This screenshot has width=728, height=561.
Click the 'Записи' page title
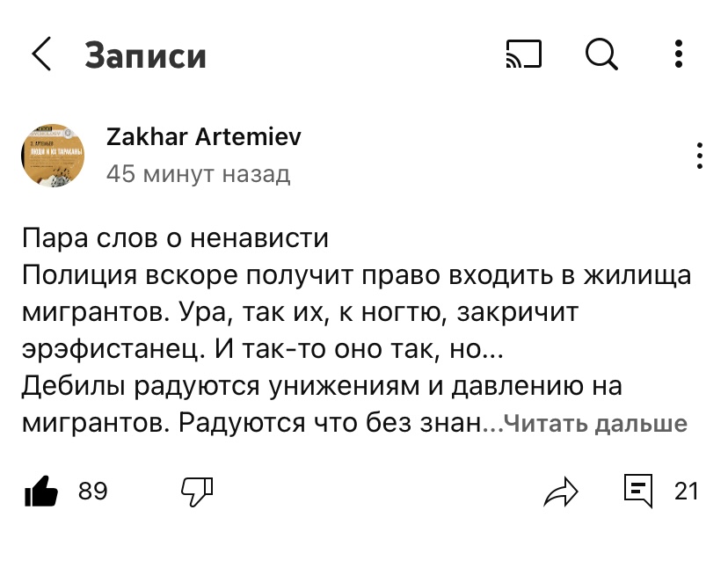coord(145,55)
